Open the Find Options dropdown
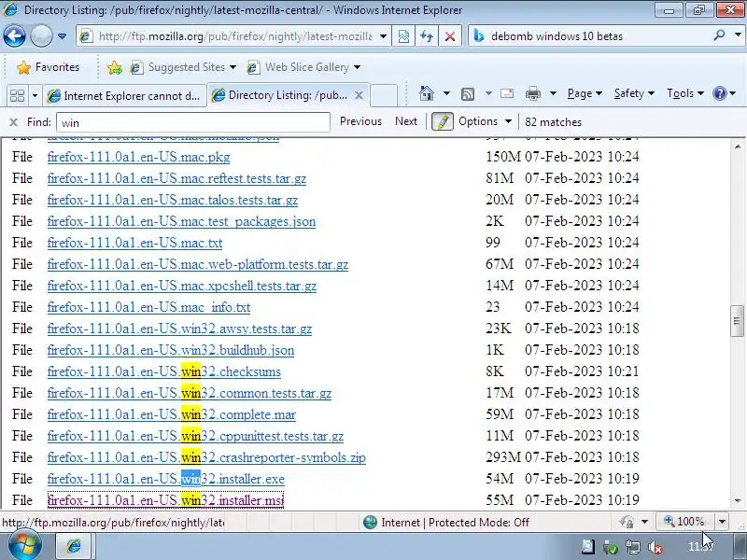Screen dimensions: 747x560 click(485, 121)
